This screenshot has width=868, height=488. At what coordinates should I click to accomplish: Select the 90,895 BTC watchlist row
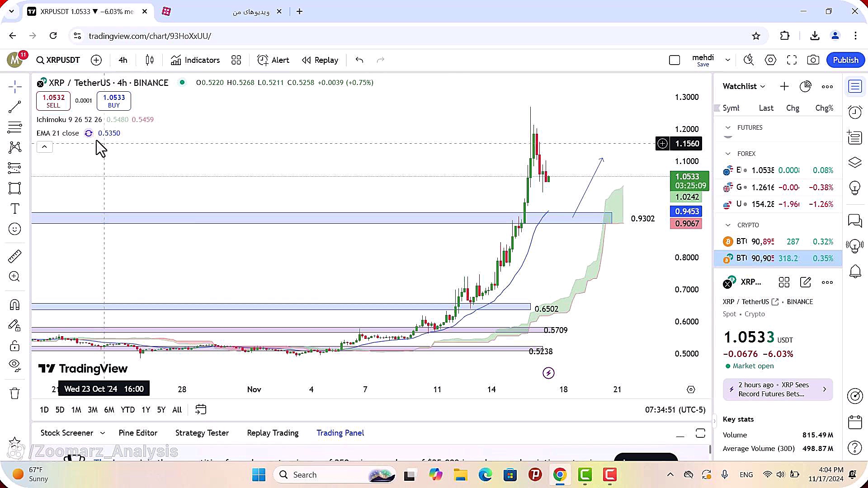778,242
